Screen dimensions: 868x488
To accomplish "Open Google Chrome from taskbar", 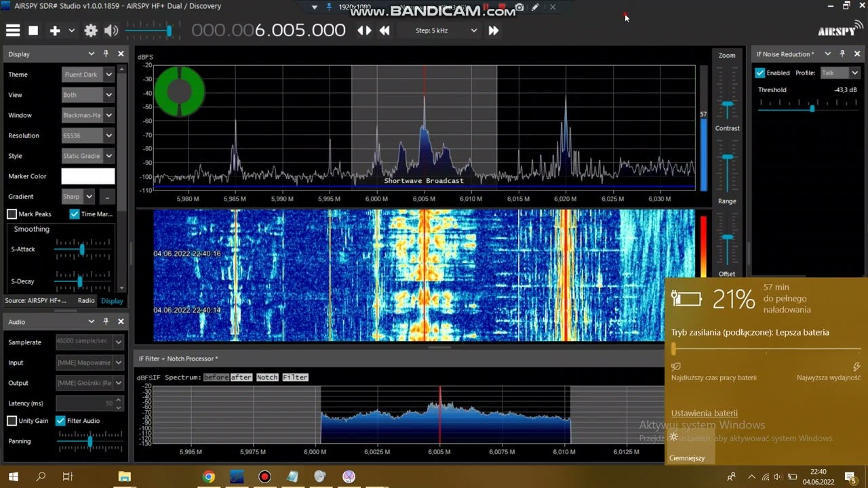I will pyautogui.click(x=209, y=476).
